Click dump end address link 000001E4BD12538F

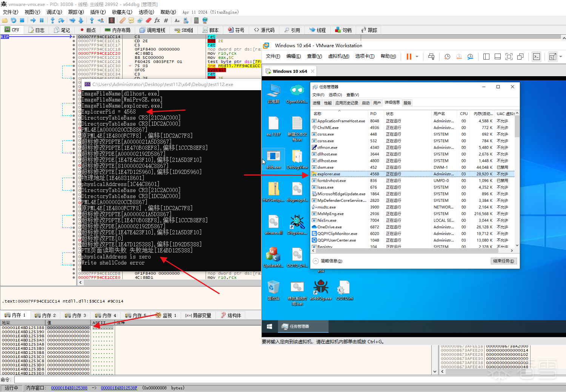pyautogui.click(x=119, y=388)
